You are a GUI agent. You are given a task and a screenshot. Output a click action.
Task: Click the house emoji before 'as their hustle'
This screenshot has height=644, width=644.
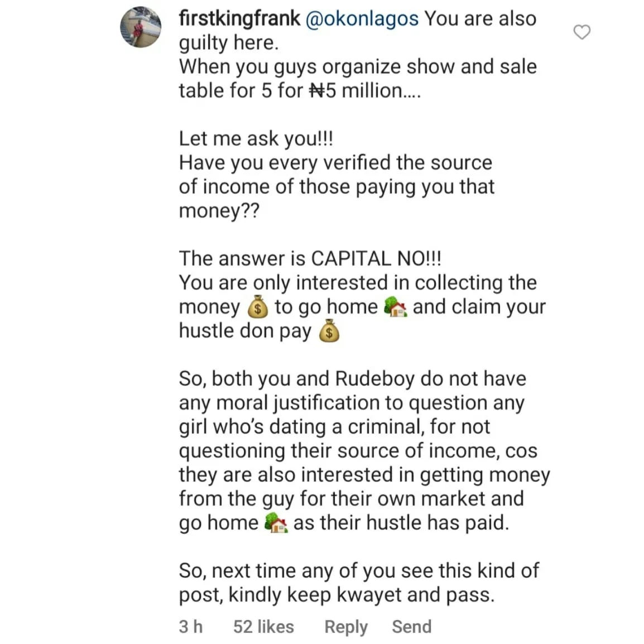tap(276, 523)
